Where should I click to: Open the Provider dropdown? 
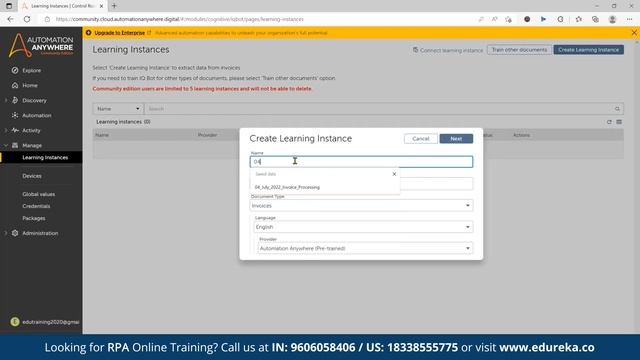point(365,248)
